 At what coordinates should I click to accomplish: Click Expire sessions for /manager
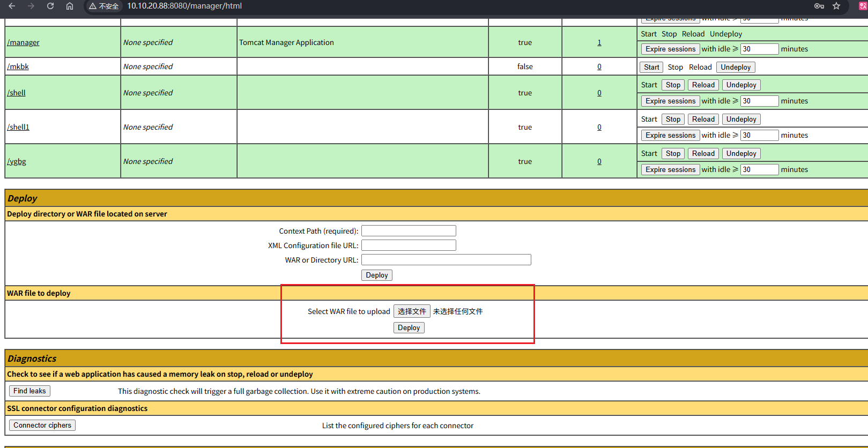670,49
